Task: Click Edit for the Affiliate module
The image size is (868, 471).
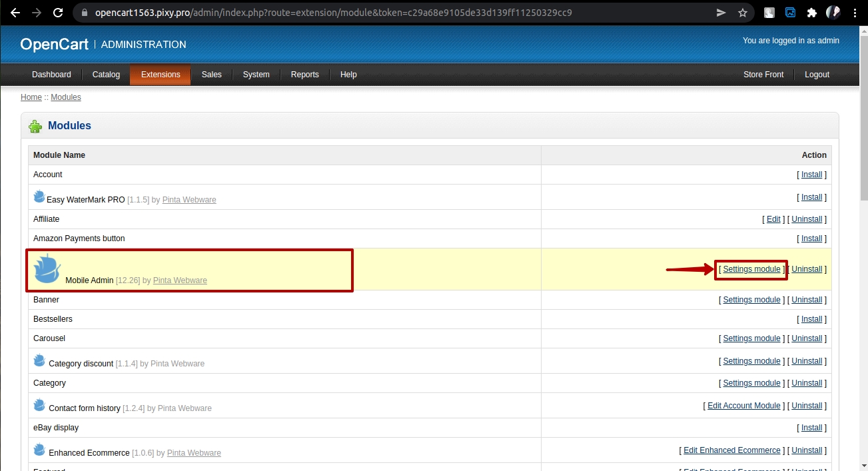Action: [773, 219]
